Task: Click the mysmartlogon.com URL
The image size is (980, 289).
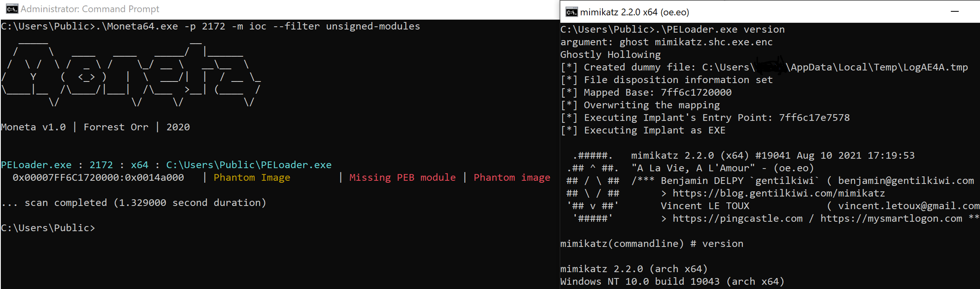Action: pyautogui.click(x=891, y=218)
